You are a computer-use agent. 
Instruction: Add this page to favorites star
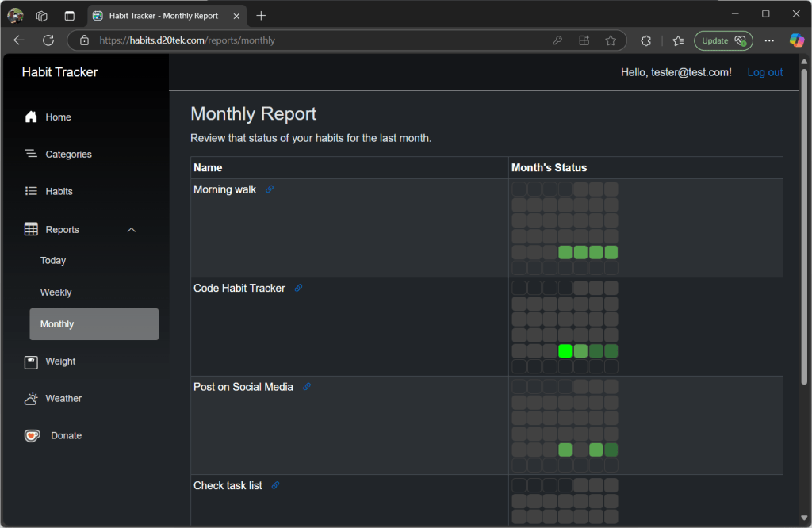(611, 40)
